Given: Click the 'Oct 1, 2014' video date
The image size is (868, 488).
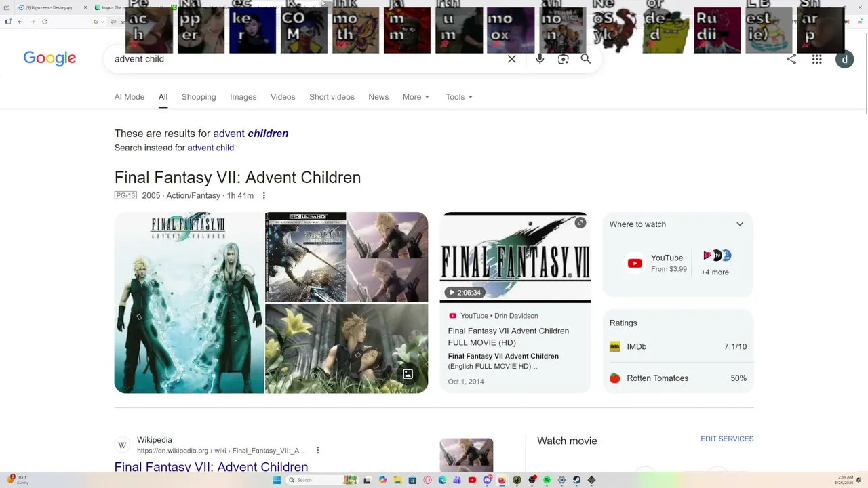Looking at the screenshot, I should (466, 382).
